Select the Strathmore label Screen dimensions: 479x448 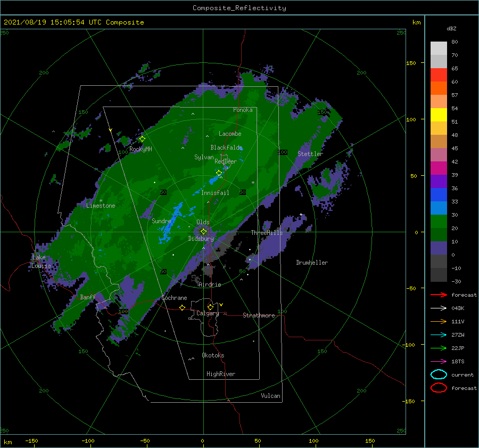pyautogui.click(x=259, y=315)
